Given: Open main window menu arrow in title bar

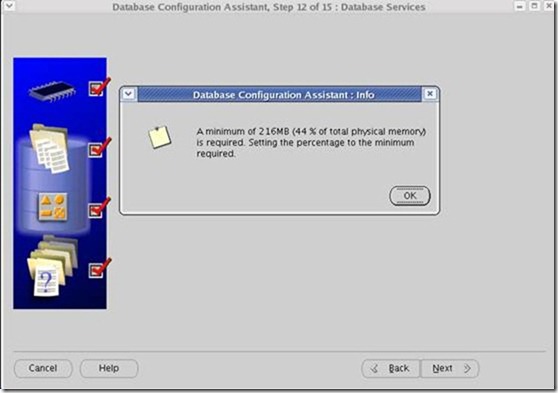Looking at the screenshot, I should (x=9, y=5).
